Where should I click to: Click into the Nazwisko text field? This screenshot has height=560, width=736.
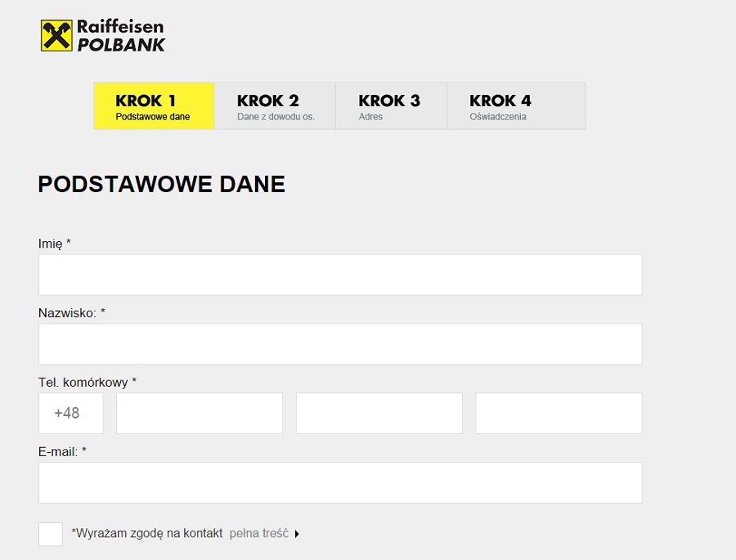tap(339, 344)
